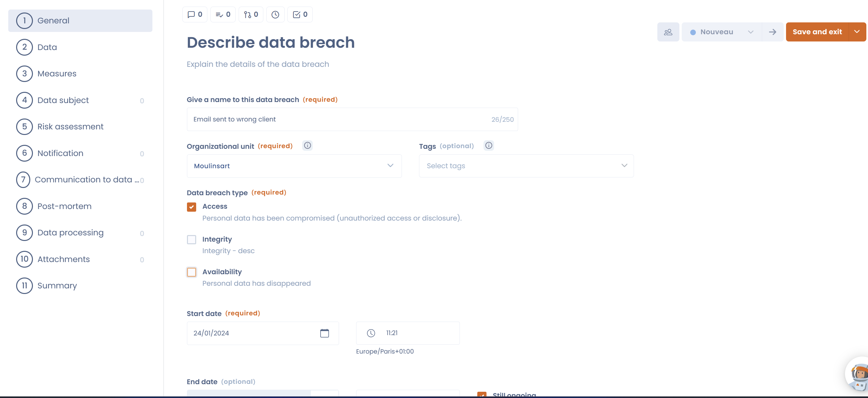This screenshot has height=398, width=868.
Task: Click the checklist/tasks icon showing 0
Action: [300, 14]
